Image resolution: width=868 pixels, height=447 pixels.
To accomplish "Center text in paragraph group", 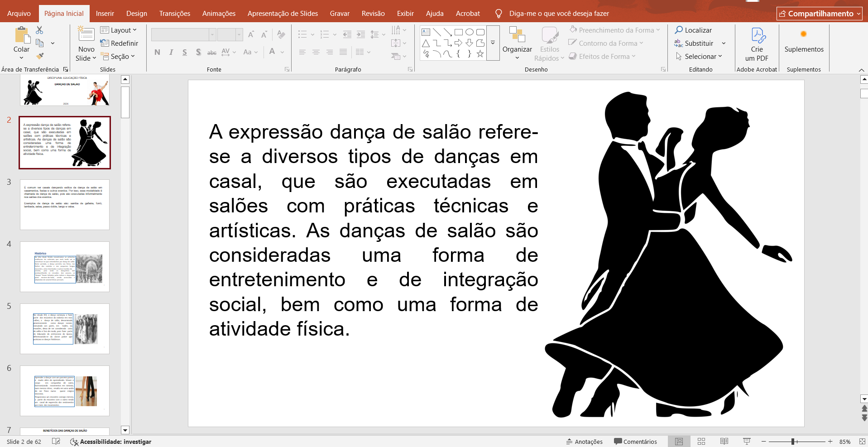I will 316,52.
